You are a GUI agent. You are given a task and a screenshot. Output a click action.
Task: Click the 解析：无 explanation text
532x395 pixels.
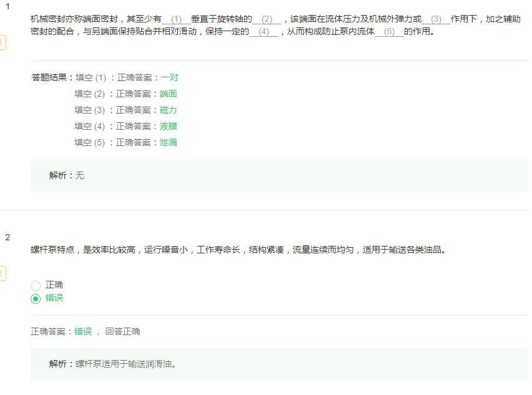(x=66, y=175)
